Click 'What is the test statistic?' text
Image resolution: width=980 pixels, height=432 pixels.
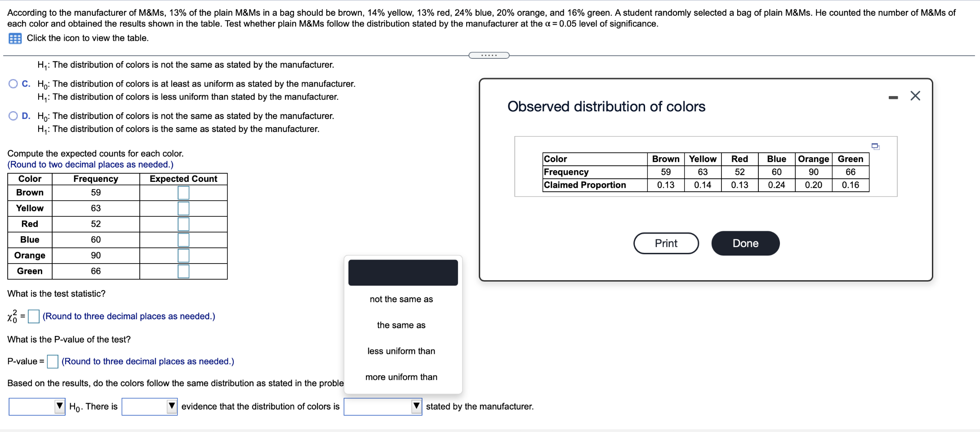click(x=57, y=294)
